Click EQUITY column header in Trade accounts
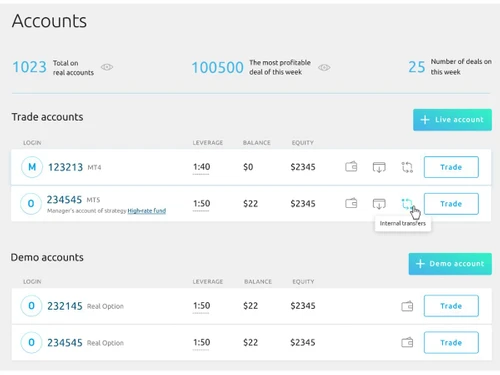Image resolution: width=500 pixels, height=375 pixels. click(303, 143)
